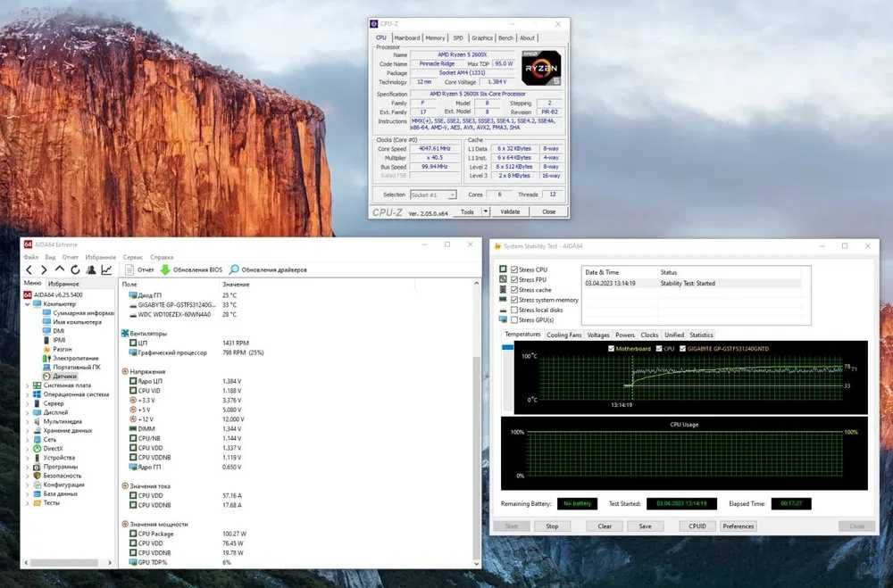Refresh the AIDA64 page with circular arrow
Screen dimensions: 893x588
75,269
